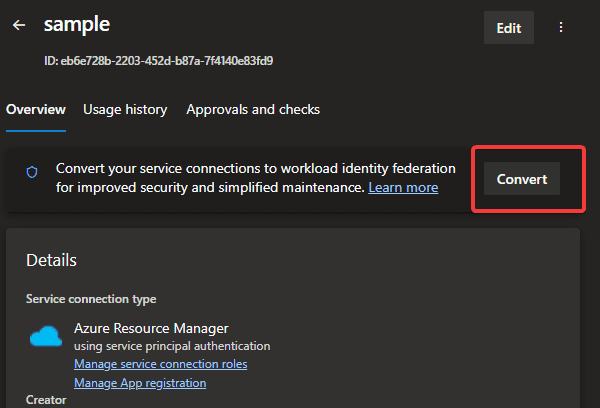Open the Approvals and checks tab
Screen dimensions: 600x408
(x=253, y=109)
